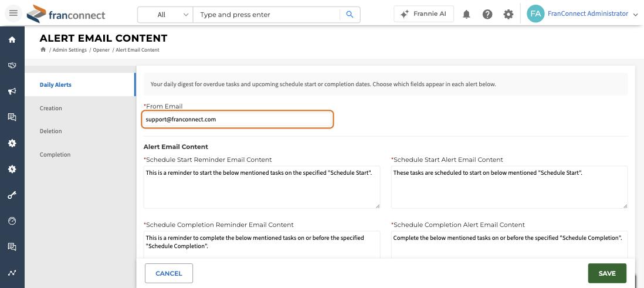The height and width of the screenshot is (288, 644).
Task: Click the breadcrumb home icon
Action: pos(43,50)
